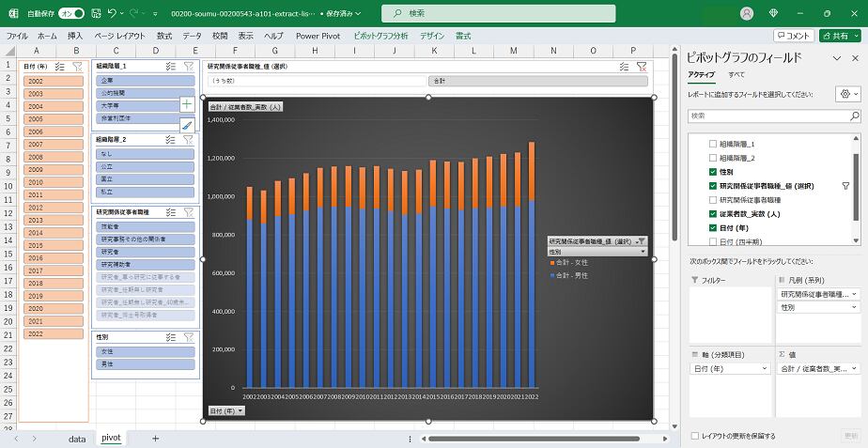The height and width of the screenshot is (448, 868).
Task: Add a new sheet with plus icon
Action: click(x=156, y=439)
